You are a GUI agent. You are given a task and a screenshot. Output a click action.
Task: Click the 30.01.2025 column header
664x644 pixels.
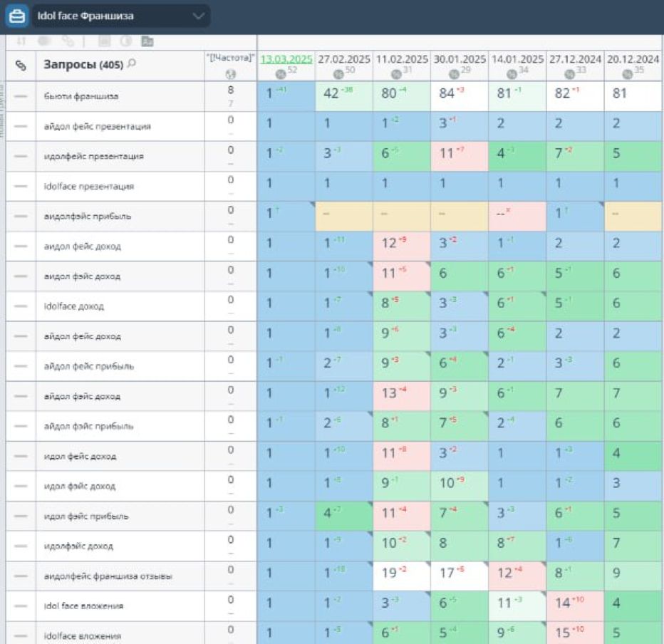click(x=460, y=59)
